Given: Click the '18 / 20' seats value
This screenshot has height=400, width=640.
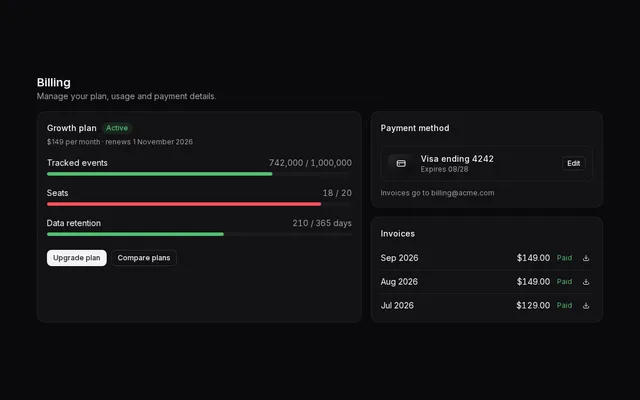Looking at the screenshot, I should pyautogui.click(x=337, y=193).
